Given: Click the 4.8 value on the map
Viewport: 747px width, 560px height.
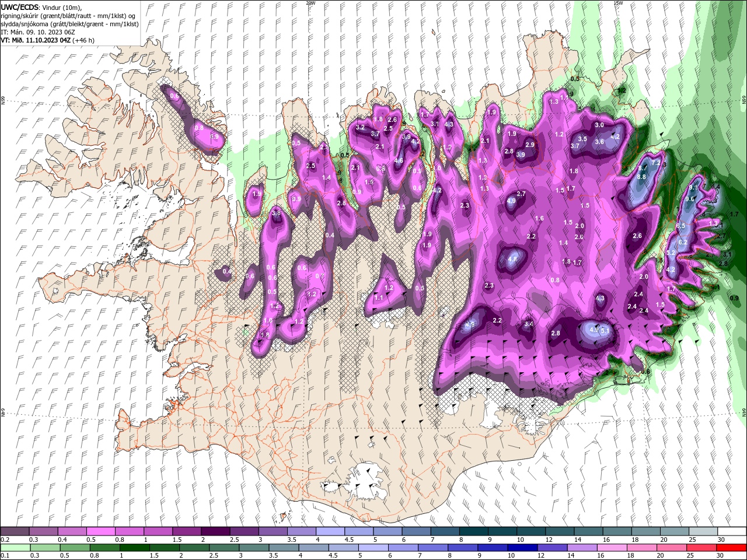Looking at the screenshot, I should tap(513, 259).
